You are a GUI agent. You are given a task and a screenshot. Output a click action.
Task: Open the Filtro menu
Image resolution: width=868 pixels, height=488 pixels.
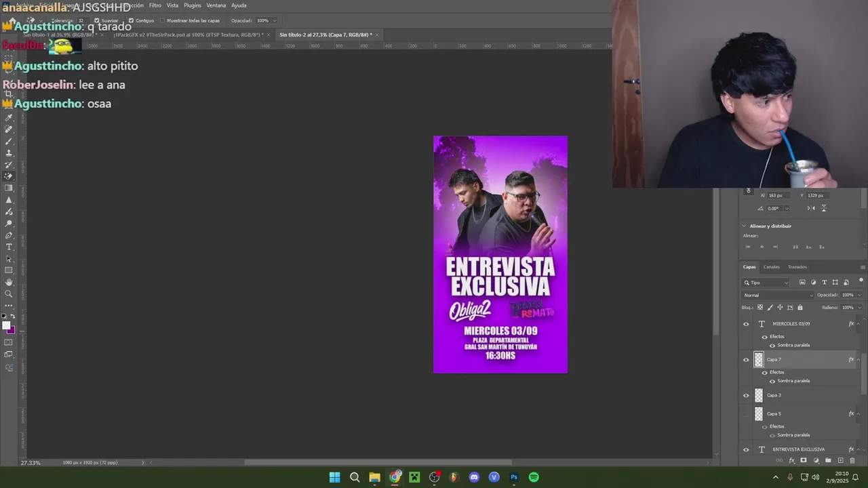[155, 5]
